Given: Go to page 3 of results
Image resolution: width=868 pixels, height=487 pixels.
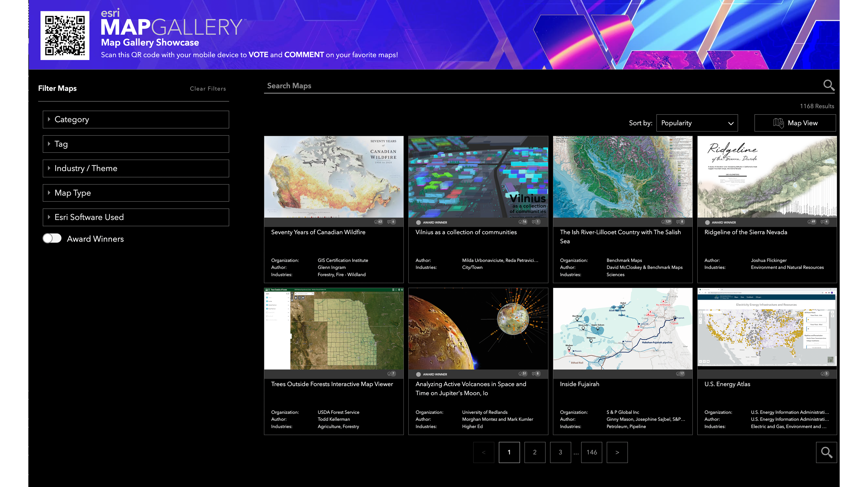Looking at the screenshot, I should pyautogui.click(x=560, y=452).
